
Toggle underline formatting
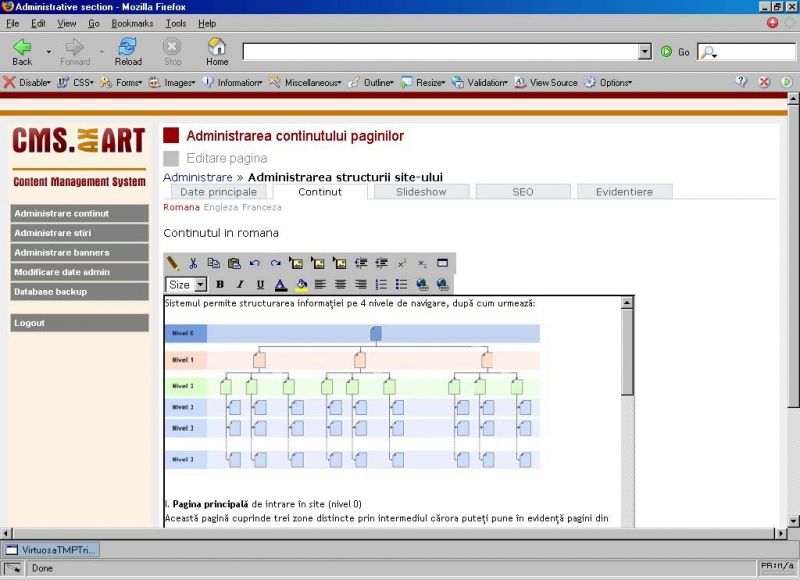coord(260,285)
